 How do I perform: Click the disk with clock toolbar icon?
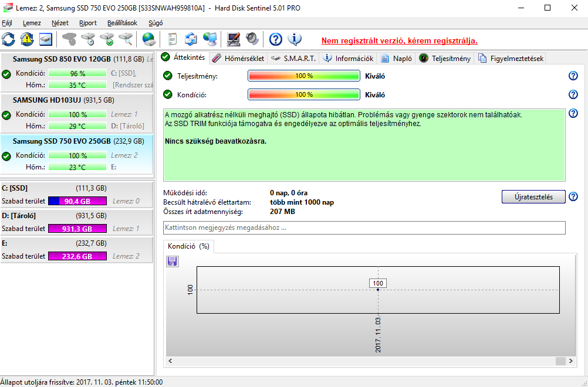tap(88, 39)
